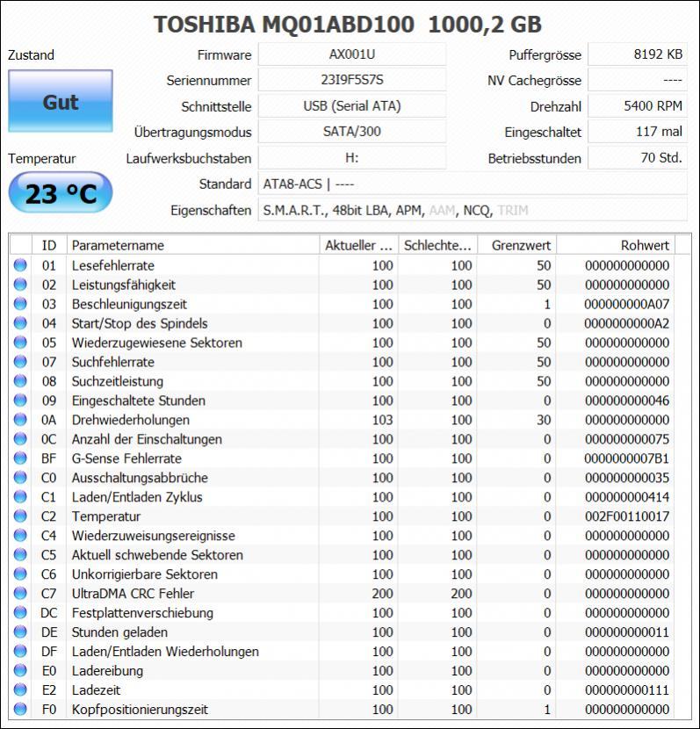700x729 pixels.
Task: Click status orb for Suchzeitleistung row
Action: 20,381
